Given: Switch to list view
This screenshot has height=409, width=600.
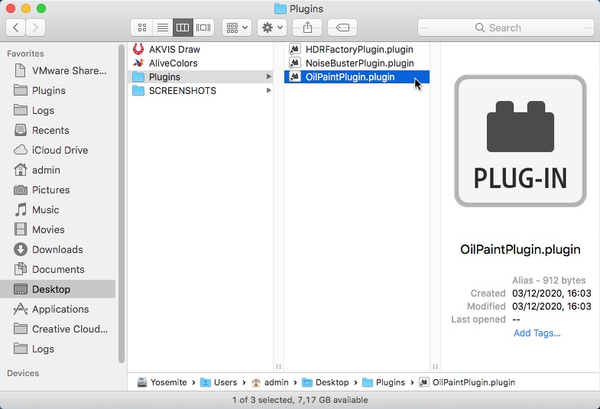Looking at the screenshot, I should 163,28.
